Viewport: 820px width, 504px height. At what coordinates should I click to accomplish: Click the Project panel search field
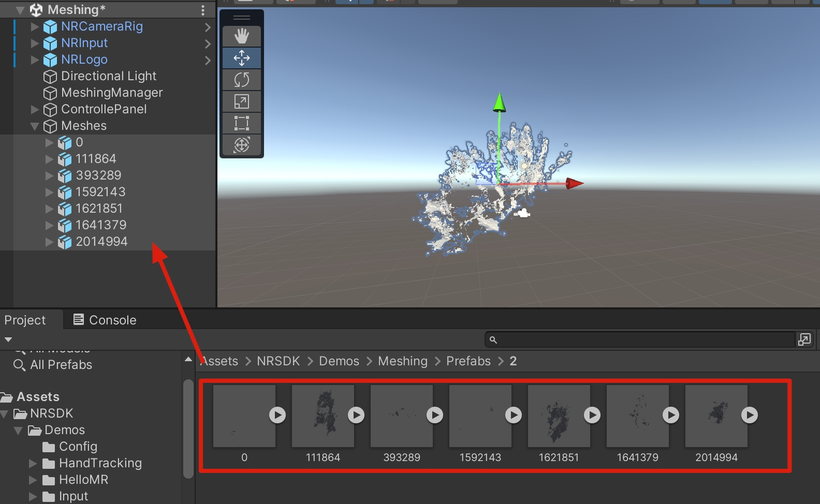click(642, 339)
